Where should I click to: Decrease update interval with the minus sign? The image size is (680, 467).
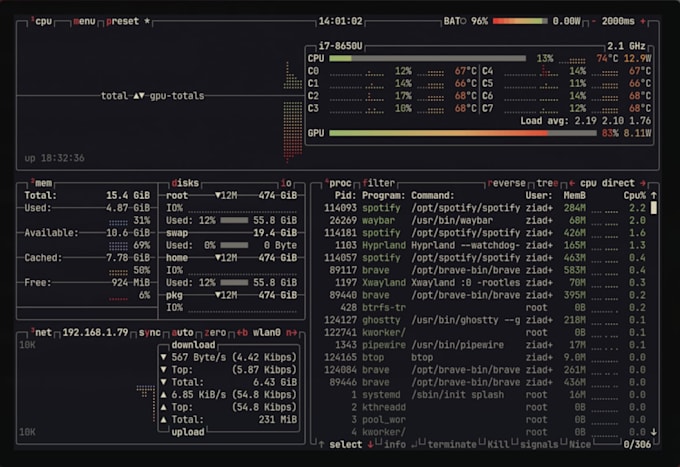pyautogui.click(x=593, y=21)
